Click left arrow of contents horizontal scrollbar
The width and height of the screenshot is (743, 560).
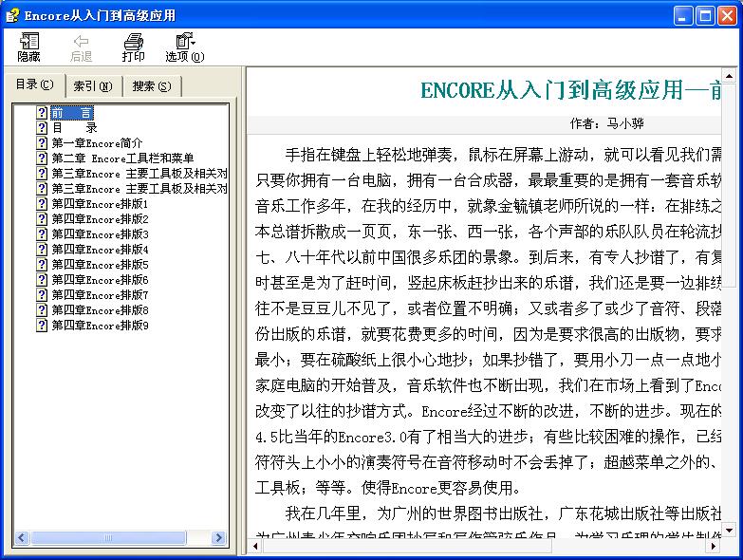click(x=22, y=537)
